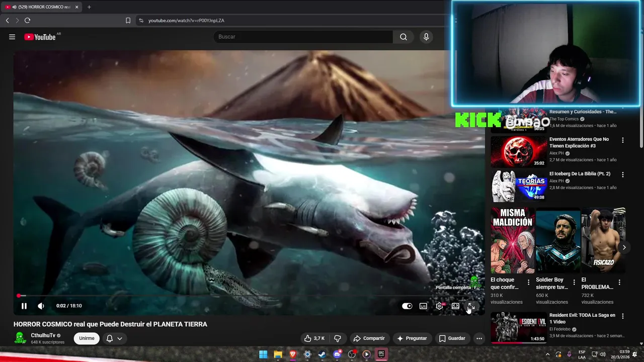Open The Top Comics channel name
Viewport: 644px width, 362px height.
tap(564, 119)
